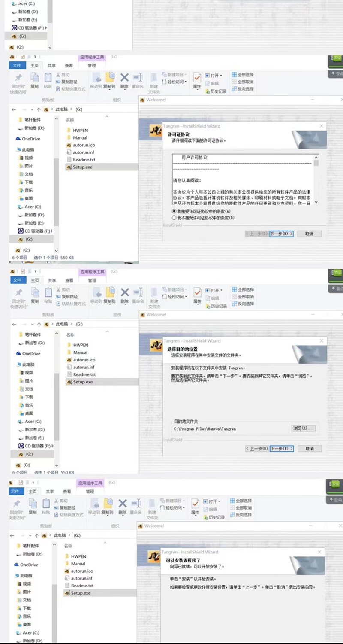Screen dimensions: 343x644
Task: Click Paste (粘贴) icon above the destination folder wizard
Action: point(48,295)
